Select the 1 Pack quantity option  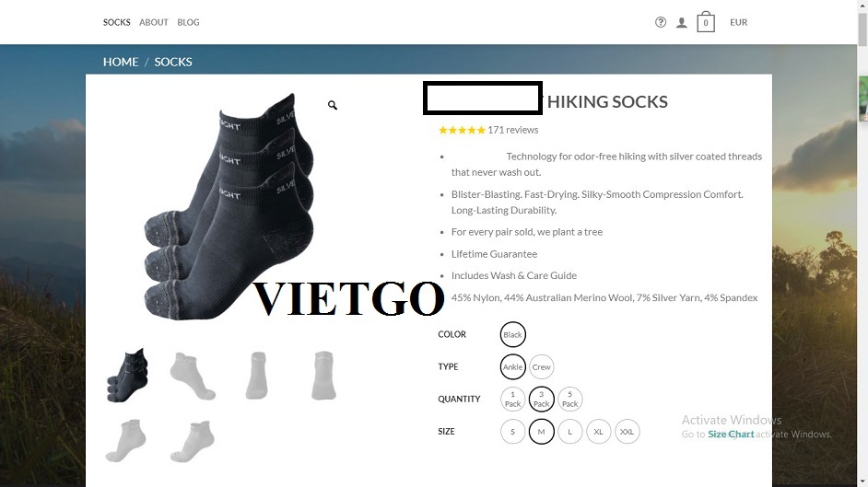tap(512, 400)
